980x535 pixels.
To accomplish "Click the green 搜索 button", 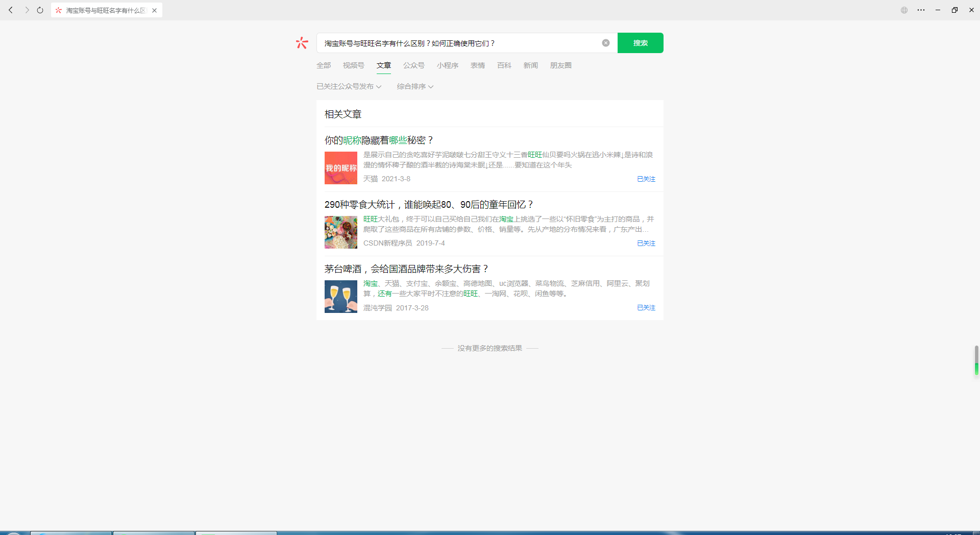I will (641, 43).
